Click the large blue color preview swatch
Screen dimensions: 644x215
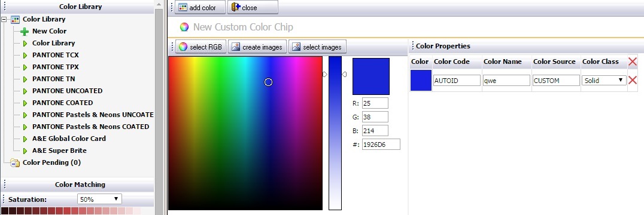pyautogui.click(x=371, y=76)
